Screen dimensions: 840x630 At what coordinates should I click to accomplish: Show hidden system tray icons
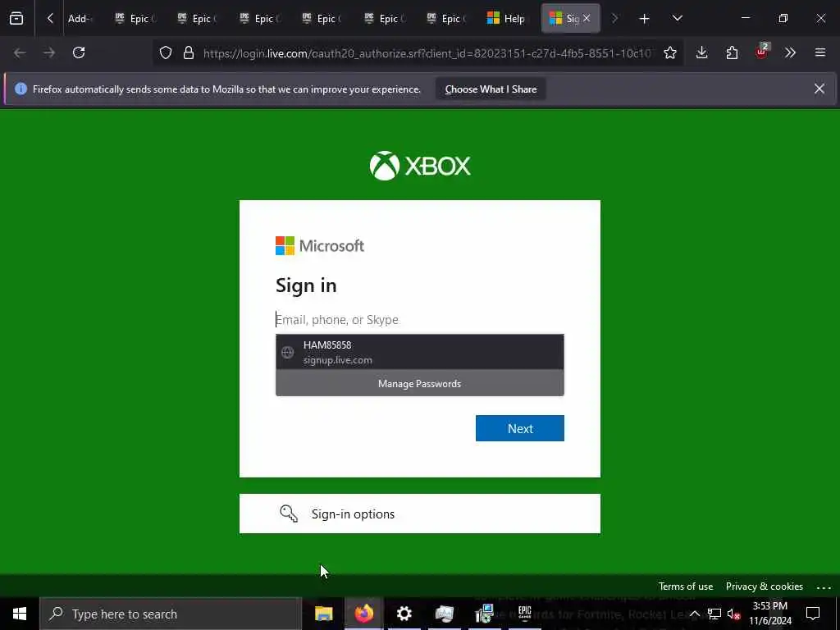pyautogui.click(x=694, y=614)
